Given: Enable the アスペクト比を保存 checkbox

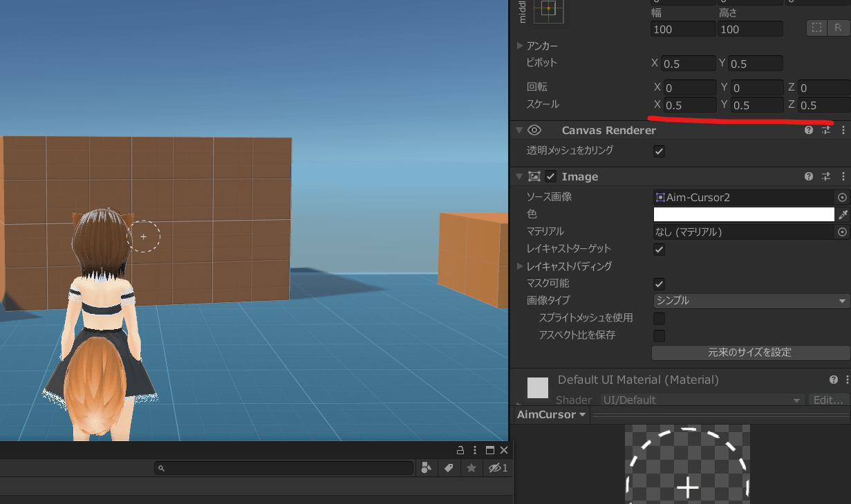Looking at the screenshot, I should click(660, 335).
